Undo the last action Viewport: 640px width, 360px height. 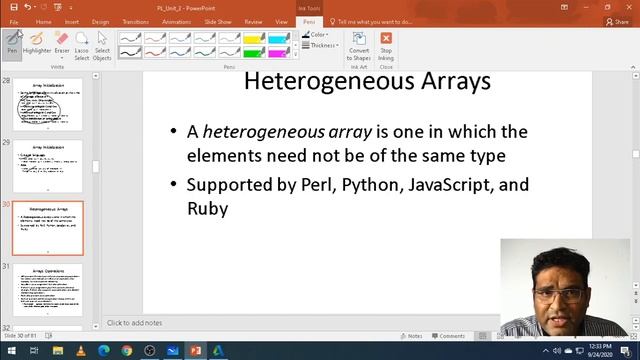pos(27,7)
